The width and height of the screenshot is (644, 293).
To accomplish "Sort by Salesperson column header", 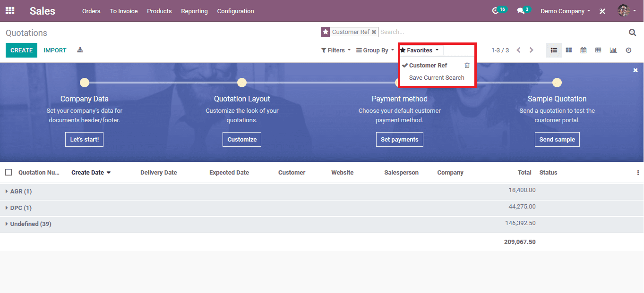I will pos(402,173).
